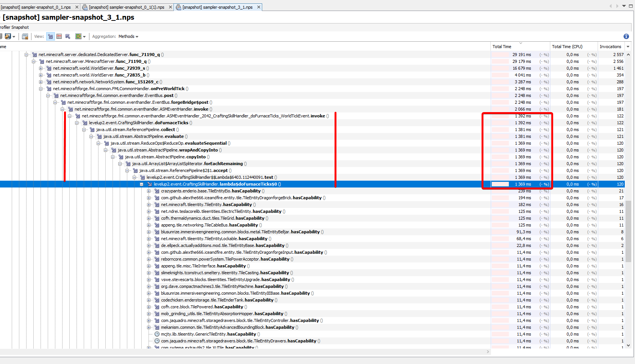Click the Compare Snapshots icon
Screen dimensions: 635x364
click(x=25, y=36)
